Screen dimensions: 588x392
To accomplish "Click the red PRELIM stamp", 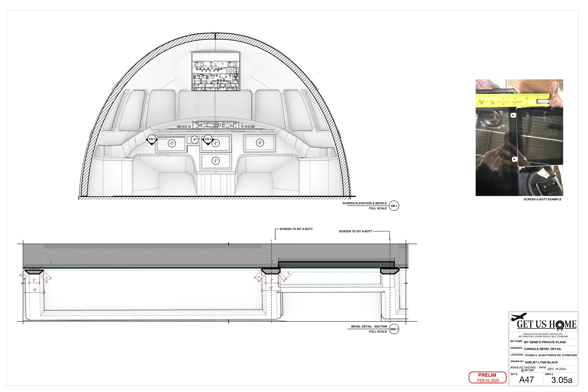I will pyautogui.click(x=487, y=377).
